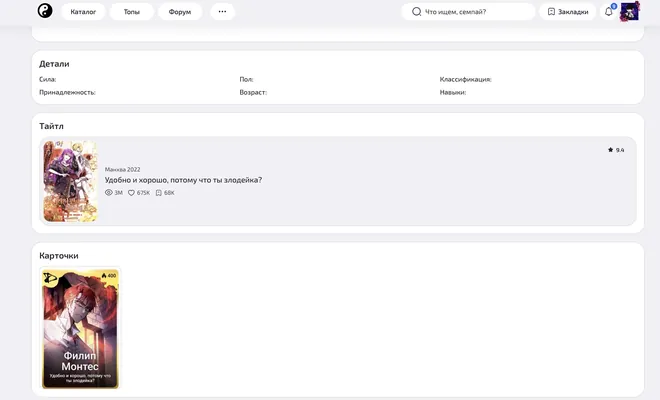Click the rank emblem on the card
This screenshot has height=400, width=660.
tap(50, 277)
